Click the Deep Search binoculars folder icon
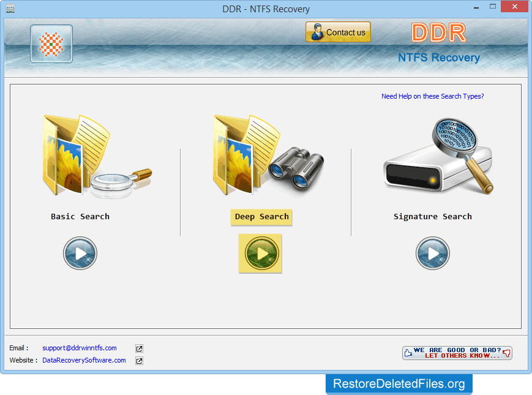This screenshot has width=532, height=395. coord(268,155)
